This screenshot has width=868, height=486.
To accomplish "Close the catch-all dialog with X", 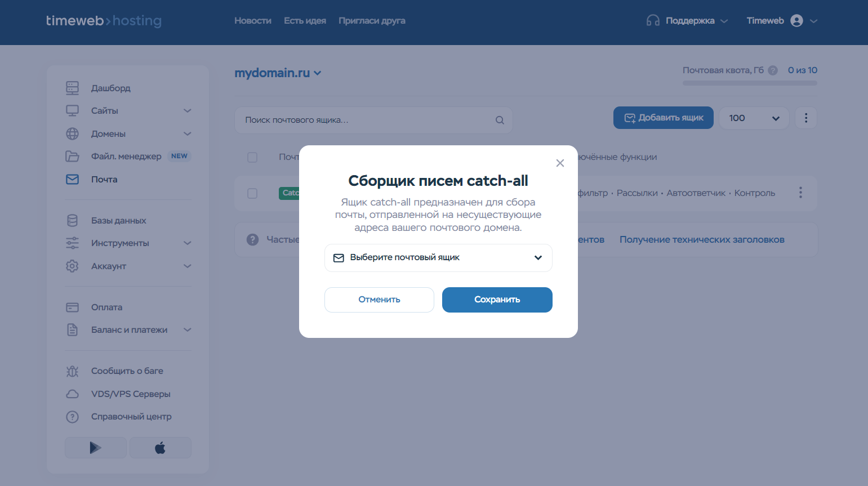I will pos(560,163).
